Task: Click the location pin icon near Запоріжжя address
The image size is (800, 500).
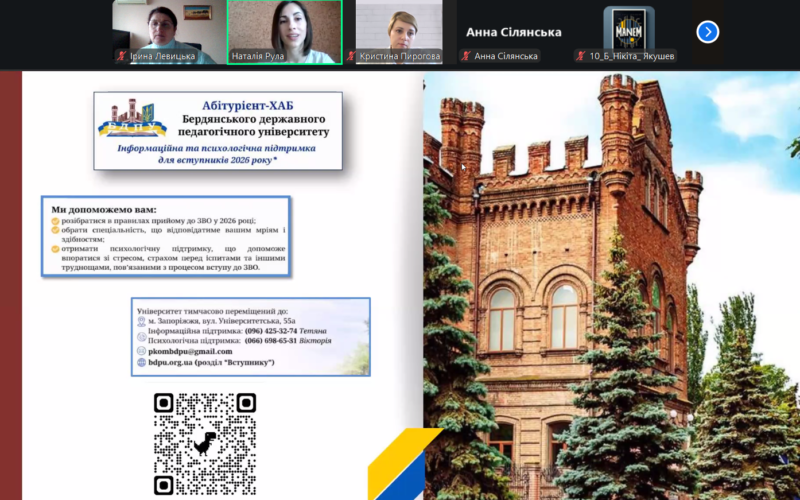Action: point(141,321)
